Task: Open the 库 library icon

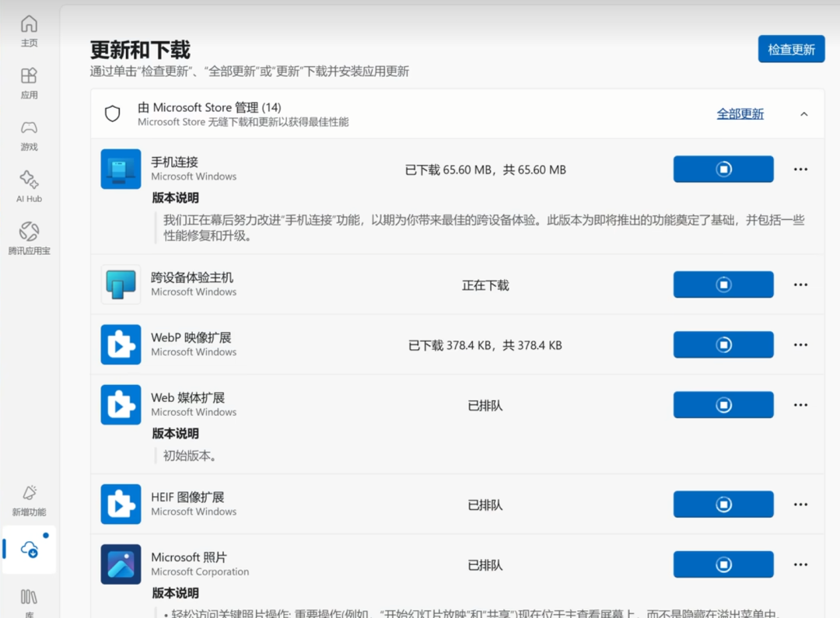Action: [x=29, y=597]
